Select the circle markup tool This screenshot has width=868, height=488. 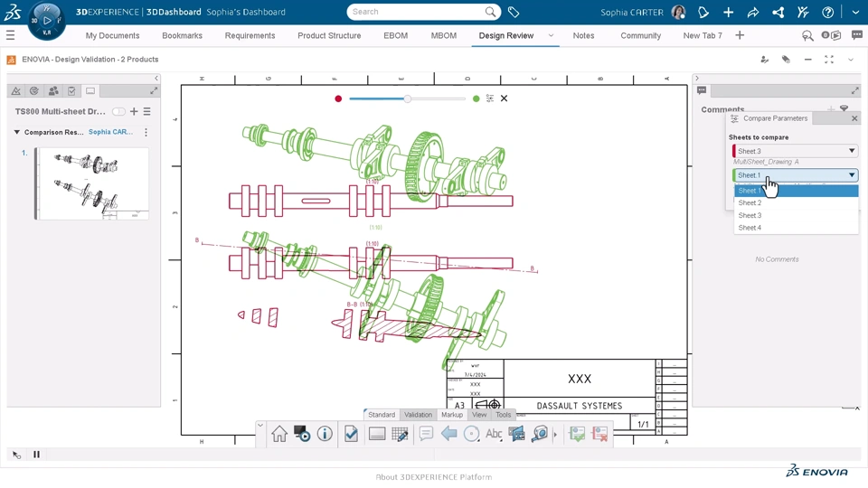point(471,434)
